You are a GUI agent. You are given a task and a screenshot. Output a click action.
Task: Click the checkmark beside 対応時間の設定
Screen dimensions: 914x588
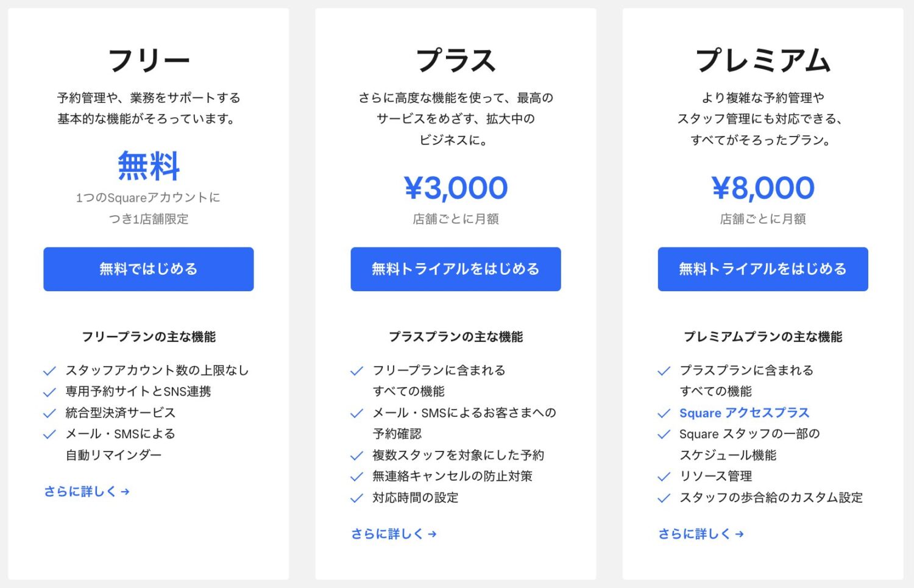pyautogui.click(x=357, y=498)
